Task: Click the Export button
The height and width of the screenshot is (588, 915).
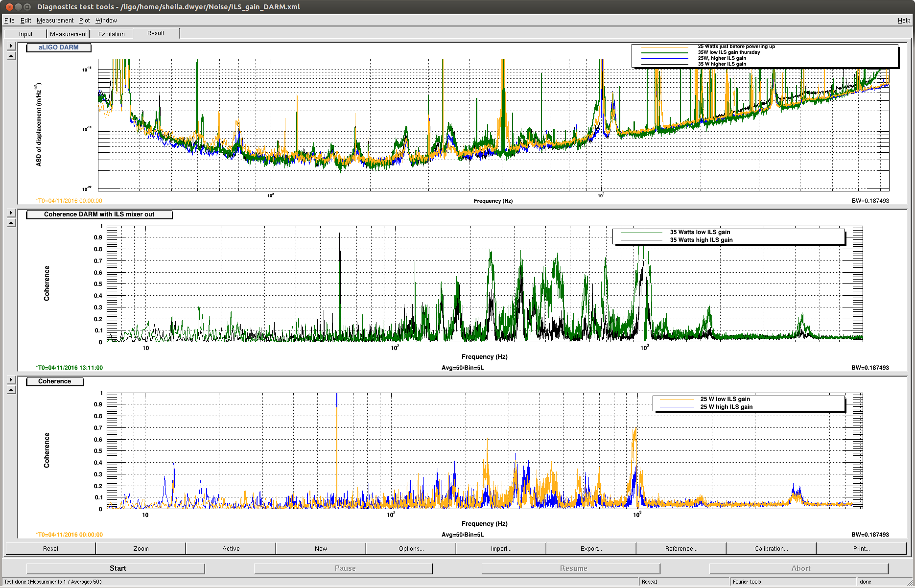Action: point(591,548)
